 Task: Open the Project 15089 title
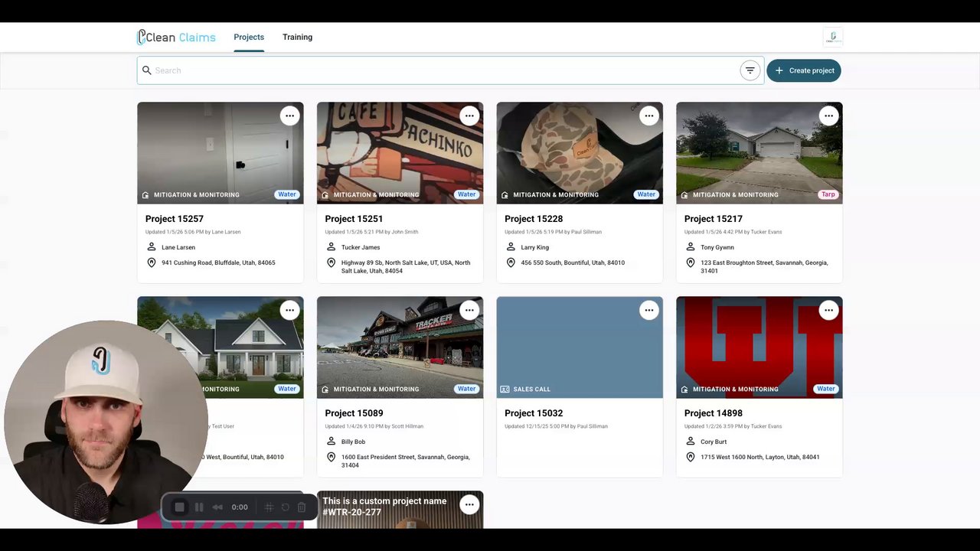[354, 413]
